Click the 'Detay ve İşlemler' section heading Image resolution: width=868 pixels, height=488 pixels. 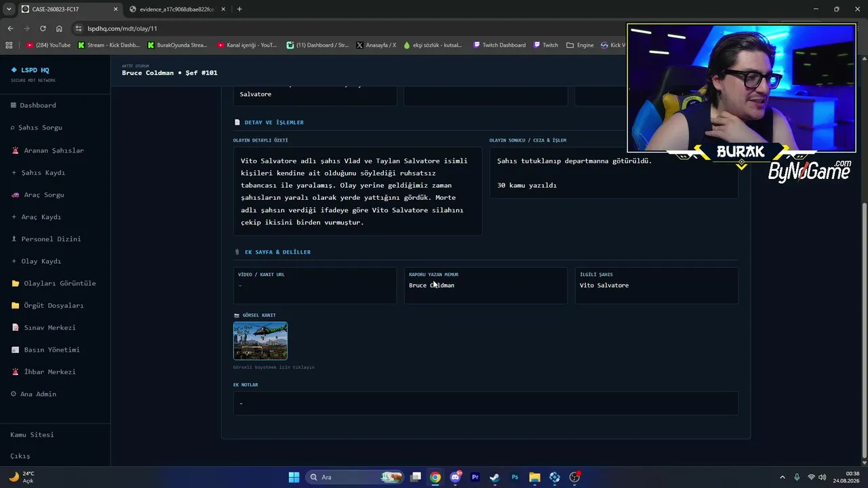pyautogui.click(x=274, y=123)
